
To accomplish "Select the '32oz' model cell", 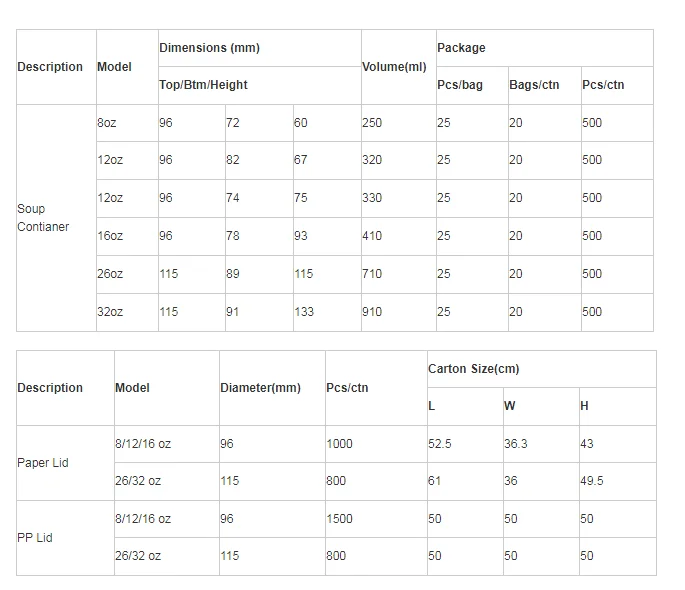I will (x=110, y=312).
